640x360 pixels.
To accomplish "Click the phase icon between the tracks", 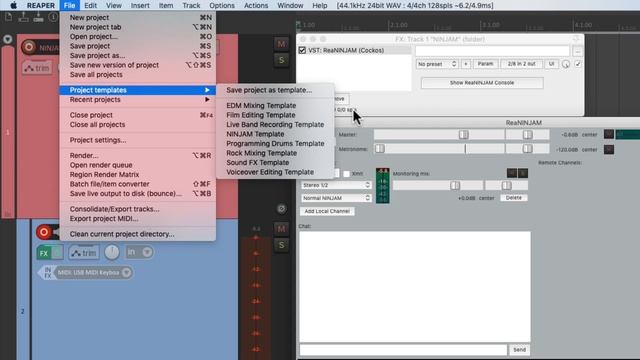I will (281, 209).
